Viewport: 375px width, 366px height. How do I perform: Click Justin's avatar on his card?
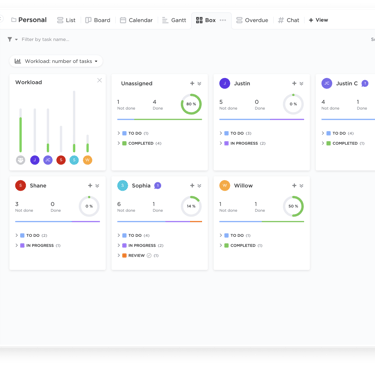pos(225,83)
